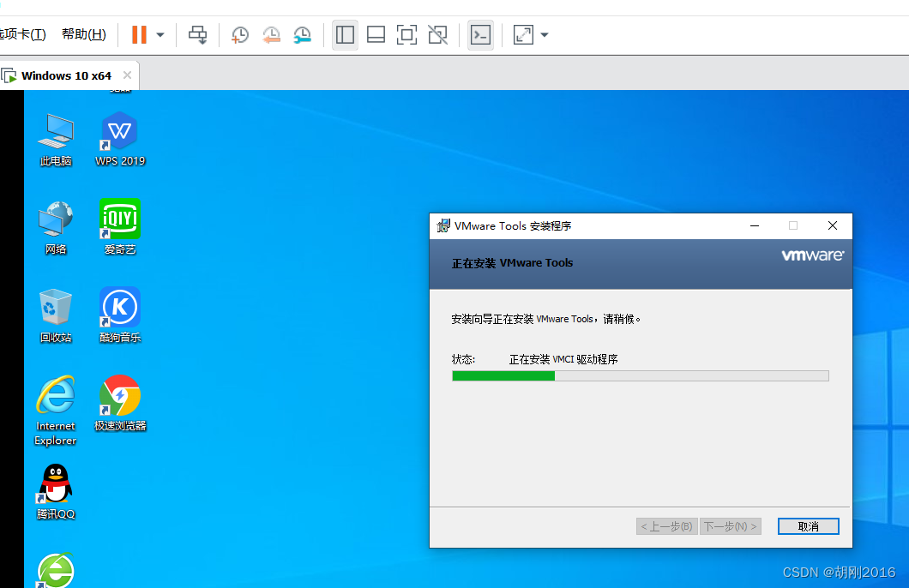Enter full screen mode icon
This screenshot has width=909, height=588.
pyautogui.click(x=406, y=34)
